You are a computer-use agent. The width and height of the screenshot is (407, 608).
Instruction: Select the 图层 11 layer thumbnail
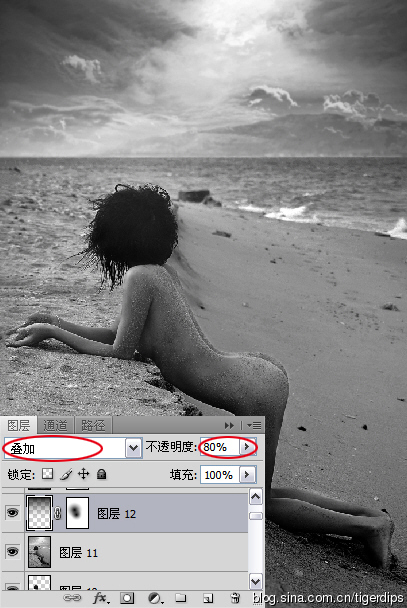point(40,552)
